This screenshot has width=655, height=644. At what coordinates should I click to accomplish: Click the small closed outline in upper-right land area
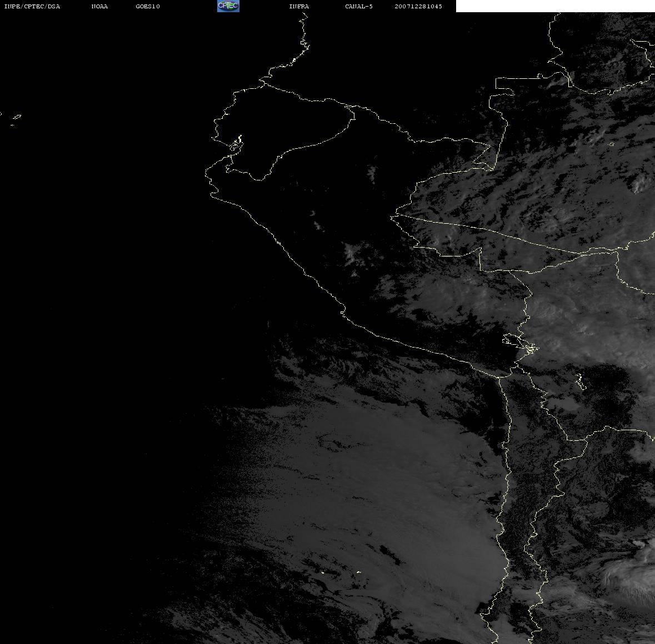pos(611,145)
